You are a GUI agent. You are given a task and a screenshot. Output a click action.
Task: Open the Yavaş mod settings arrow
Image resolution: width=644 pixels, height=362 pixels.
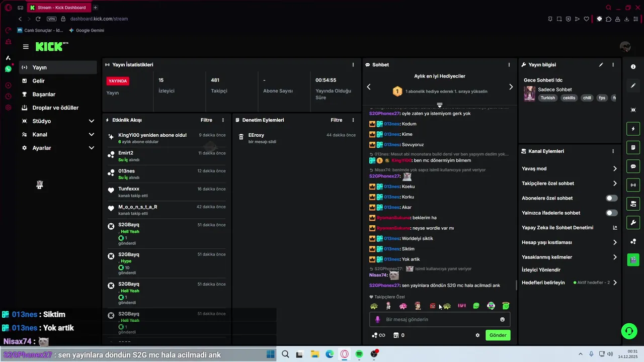coord(615,169)
